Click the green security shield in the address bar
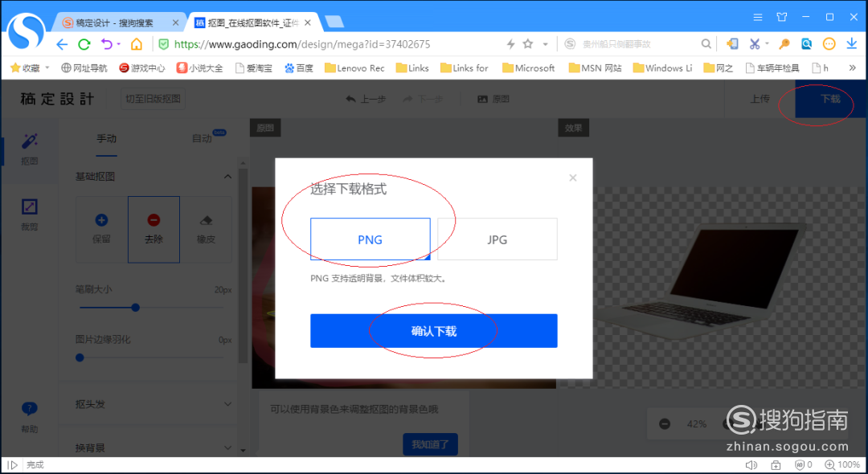This screenshot has height=474, width=868. 163,44
